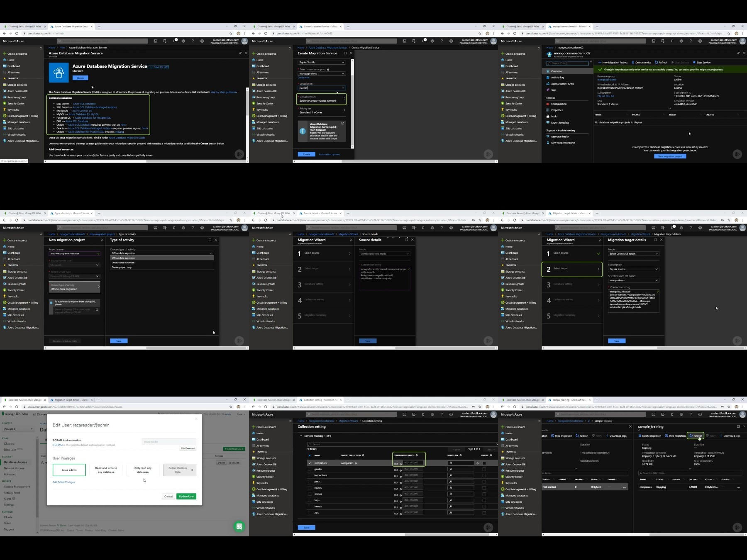Switch to the Create Migration Service browser tab
Screen dimensions: 747x560
pos(320,27)
